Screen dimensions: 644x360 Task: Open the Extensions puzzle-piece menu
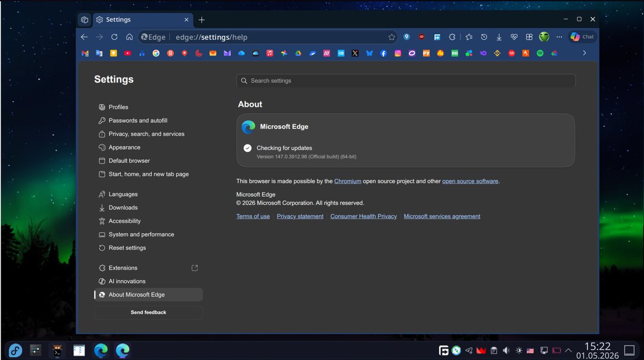pos(452,37)
